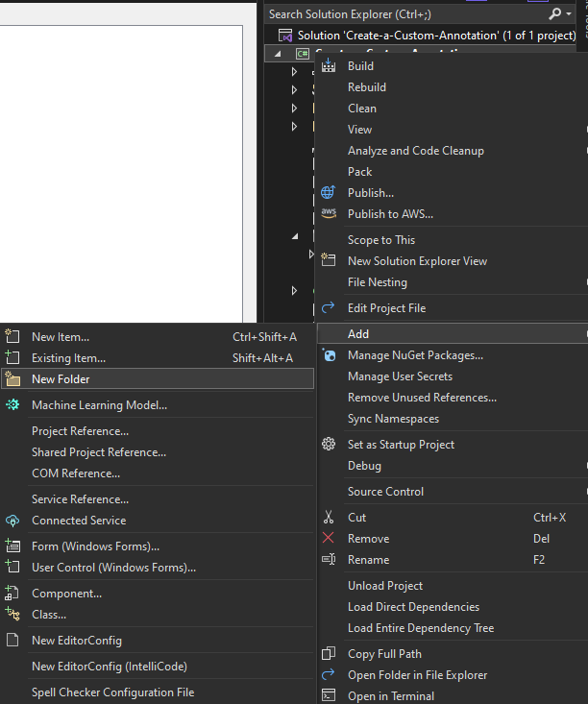Click the Edit Project File arrow icon
Screen dimensions: 588x704
click(x=328, y=307)
